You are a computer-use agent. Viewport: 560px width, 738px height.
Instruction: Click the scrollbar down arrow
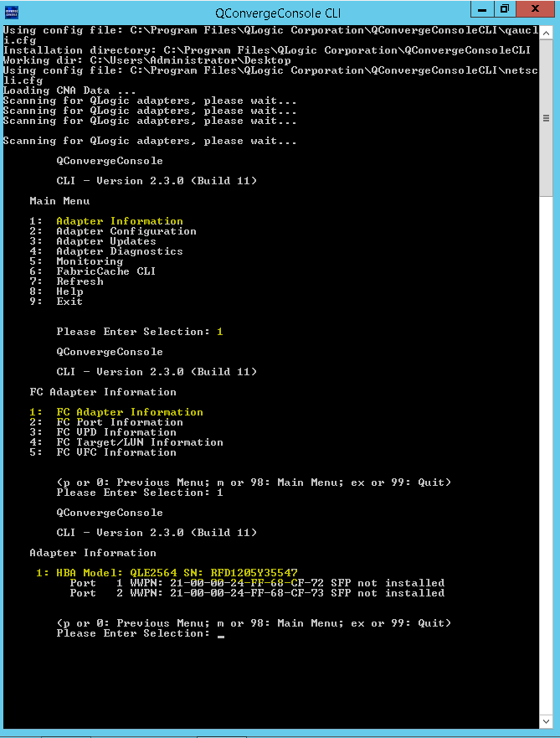coord(546,721)
